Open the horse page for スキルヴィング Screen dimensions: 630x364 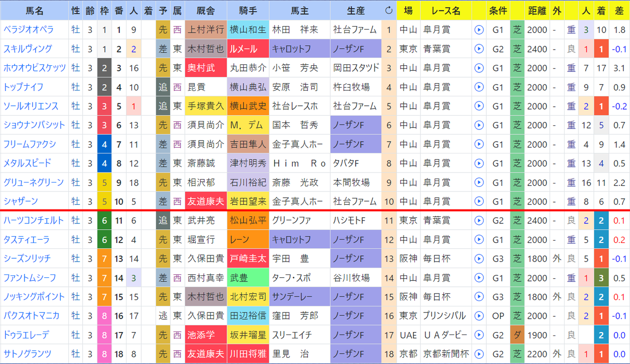click(x=28, y=49)
